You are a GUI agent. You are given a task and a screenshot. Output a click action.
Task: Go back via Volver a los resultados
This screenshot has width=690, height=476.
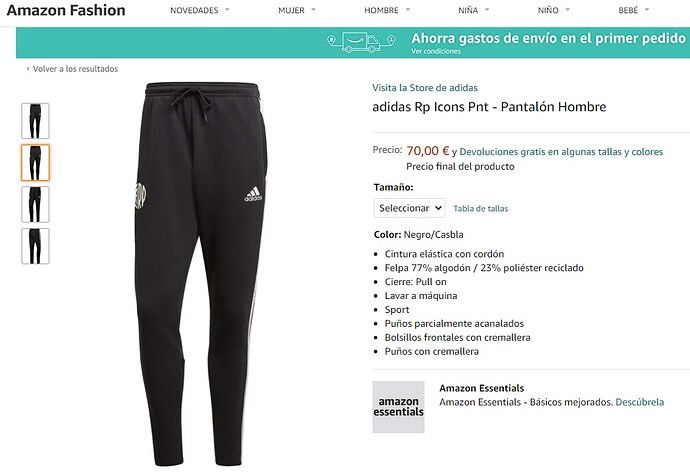tap(72, 69)
